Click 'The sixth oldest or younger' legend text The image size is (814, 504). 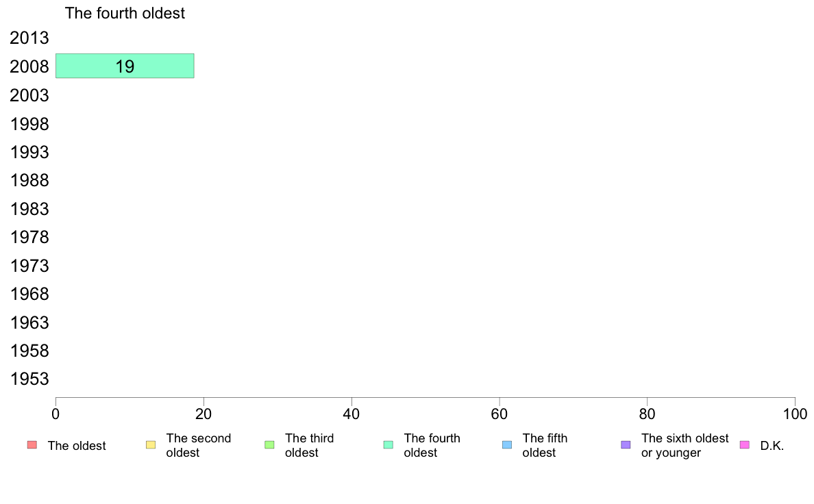point(684,445)
